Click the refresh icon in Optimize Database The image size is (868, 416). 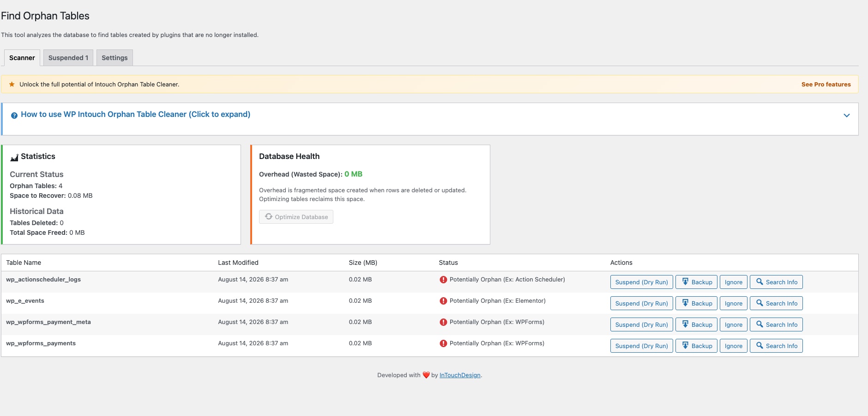point(269,216)
